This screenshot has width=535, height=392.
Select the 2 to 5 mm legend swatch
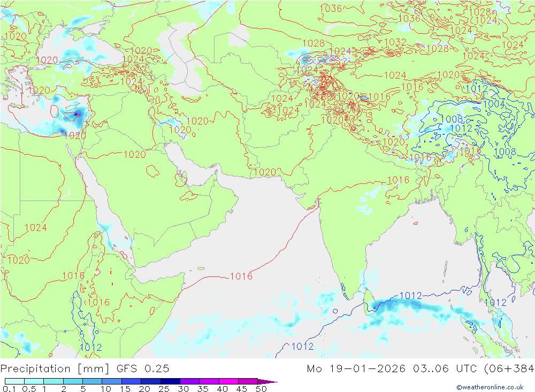point(73,381)
